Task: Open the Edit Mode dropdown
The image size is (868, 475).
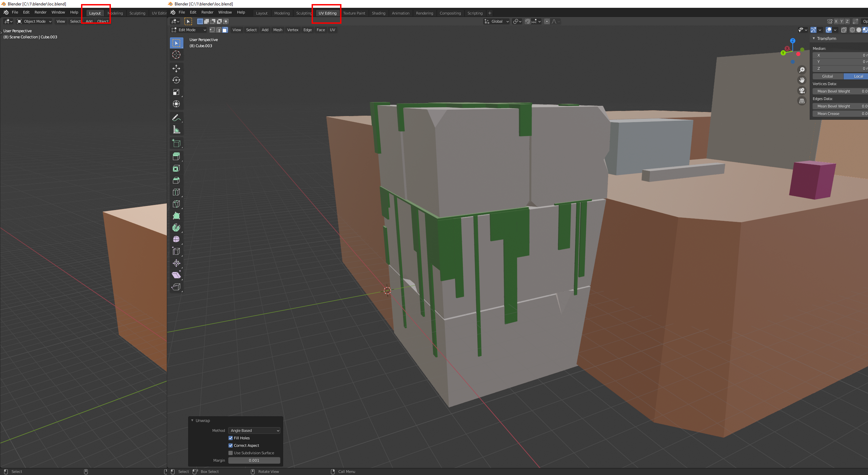Action: [188, 30]
